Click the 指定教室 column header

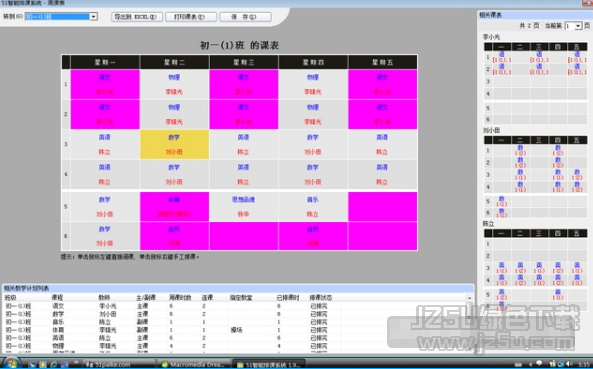[241, 298]
